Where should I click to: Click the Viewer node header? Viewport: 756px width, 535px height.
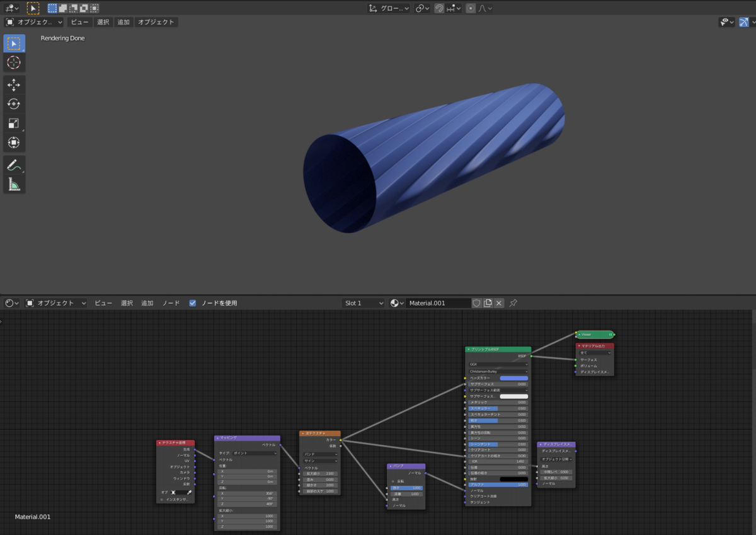pyautogui.click(x=594, y=335)
